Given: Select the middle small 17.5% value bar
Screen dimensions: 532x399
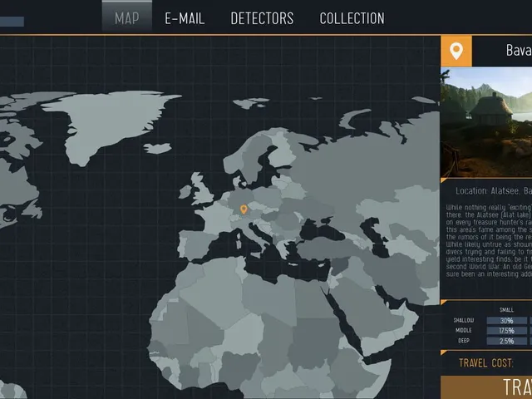Looking at the screenshot, I should point(506,331).
